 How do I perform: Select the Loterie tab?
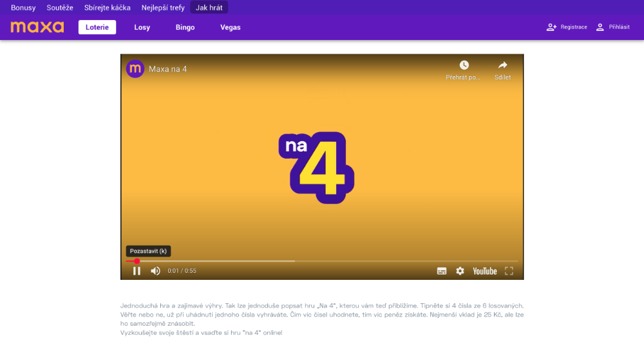click(97, 27)
